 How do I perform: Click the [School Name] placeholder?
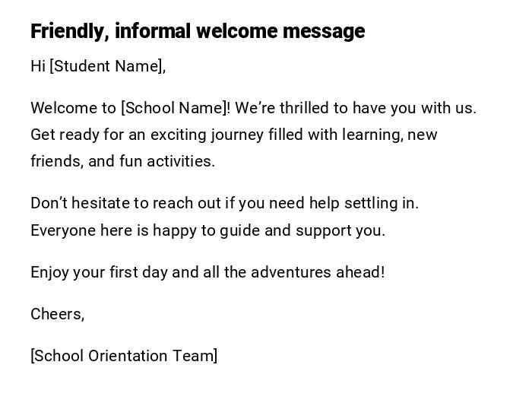point(174,108)
